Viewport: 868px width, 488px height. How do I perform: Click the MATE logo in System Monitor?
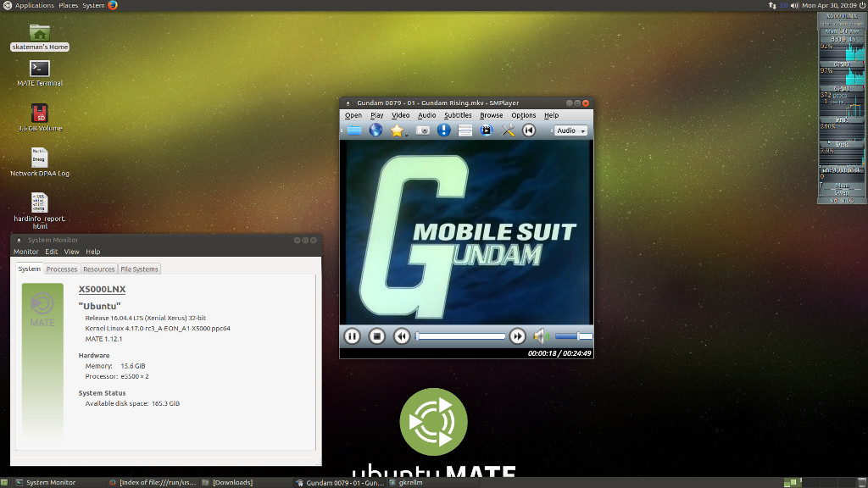42,310
